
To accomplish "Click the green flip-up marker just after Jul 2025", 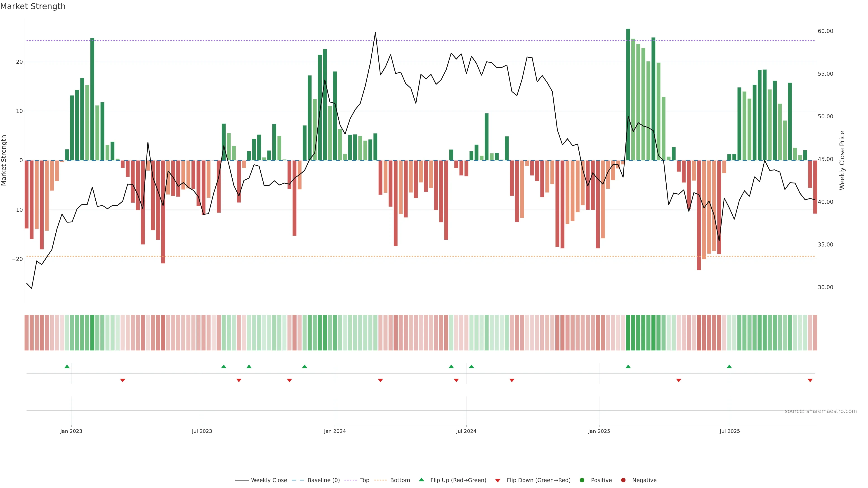I will (729, 366).
